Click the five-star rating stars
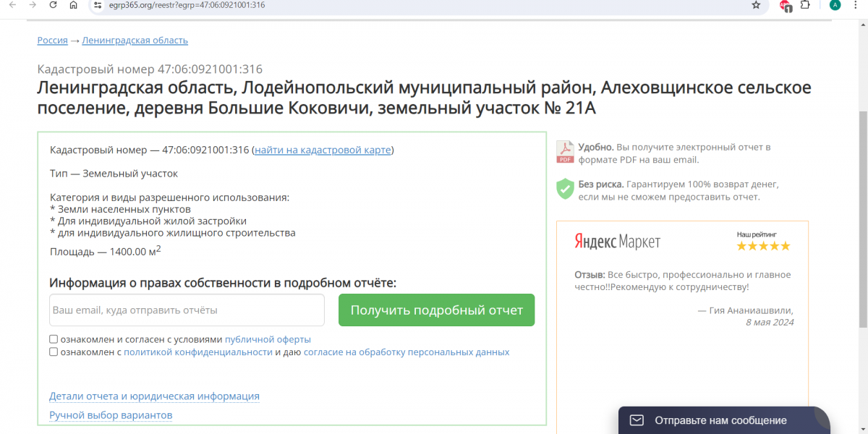868x434 pixels. [763, 246]
